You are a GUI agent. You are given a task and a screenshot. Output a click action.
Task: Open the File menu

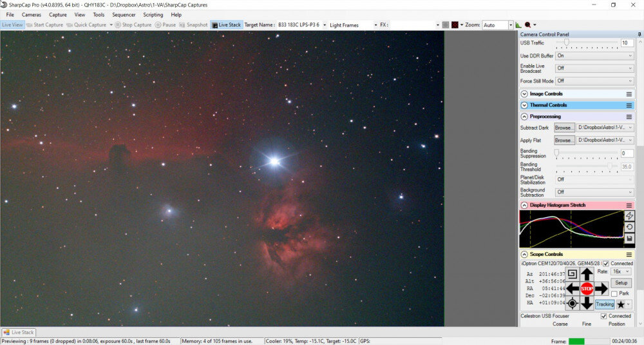coord(10,14)
